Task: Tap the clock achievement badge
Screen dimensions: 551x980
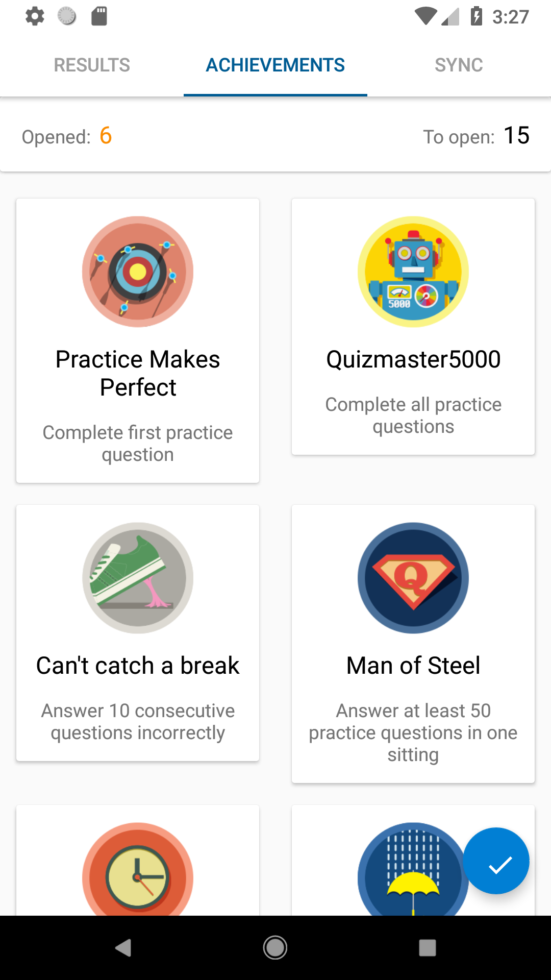Action: pos(138,873)
